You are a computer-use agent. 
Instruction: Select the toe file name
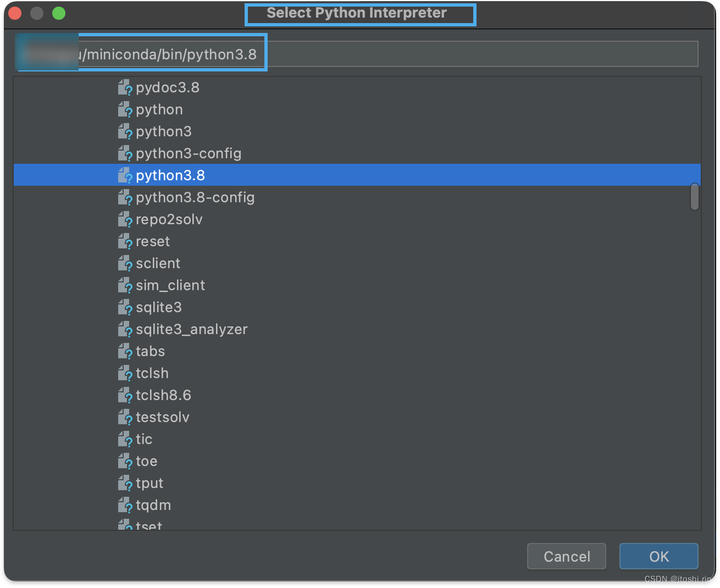point(147,461)
